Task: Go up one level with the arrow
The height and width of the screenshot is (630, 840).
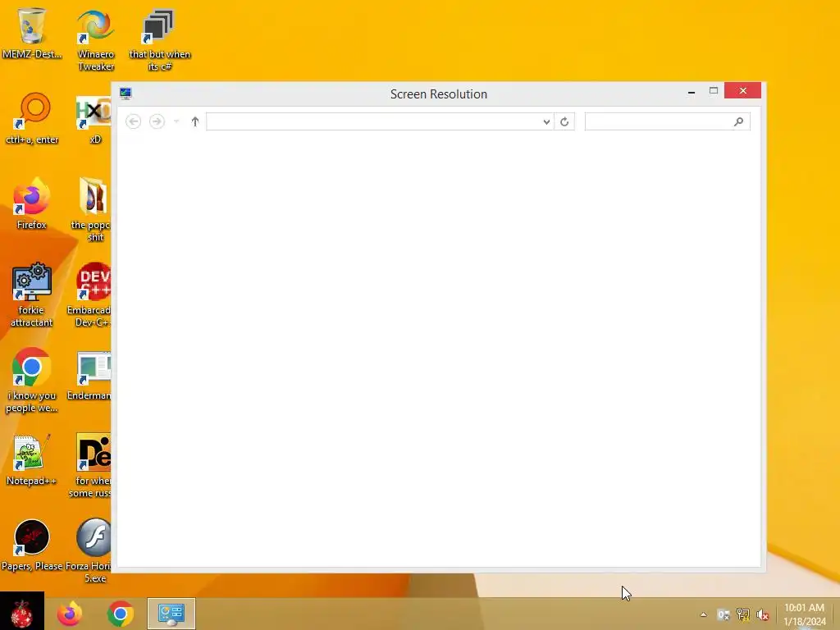Action: click(195, 121)
